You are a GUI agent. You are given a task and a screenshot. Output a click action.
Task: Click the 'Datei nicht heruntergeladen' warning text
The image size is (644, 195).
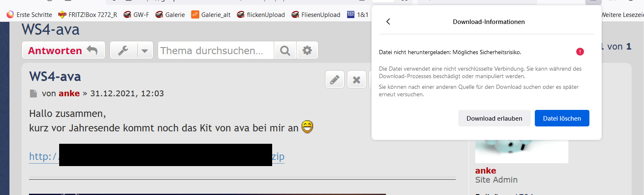(450, 52)
